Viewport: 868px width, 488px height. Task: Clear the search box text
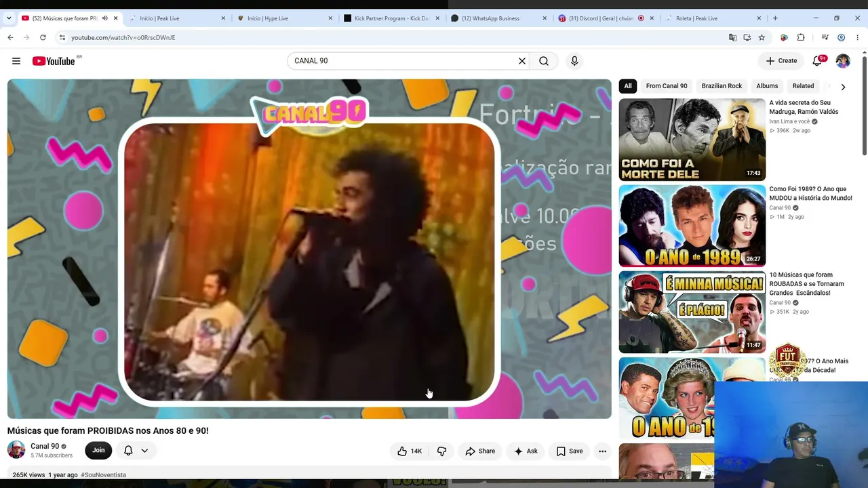pos(522,61)
